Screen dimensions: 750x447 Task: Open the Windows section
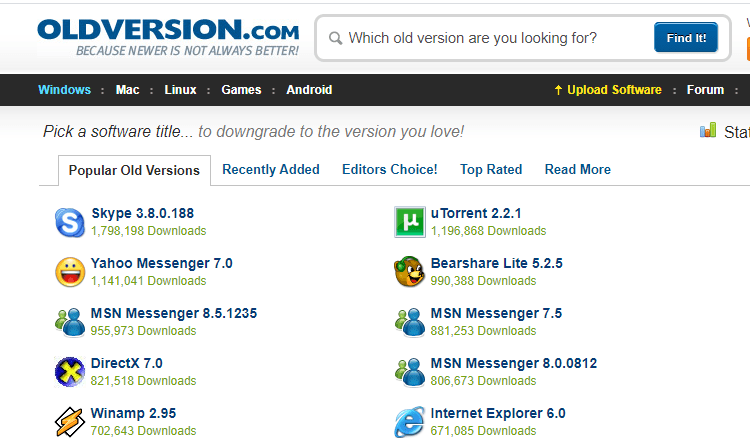click(x=65, y=90)
